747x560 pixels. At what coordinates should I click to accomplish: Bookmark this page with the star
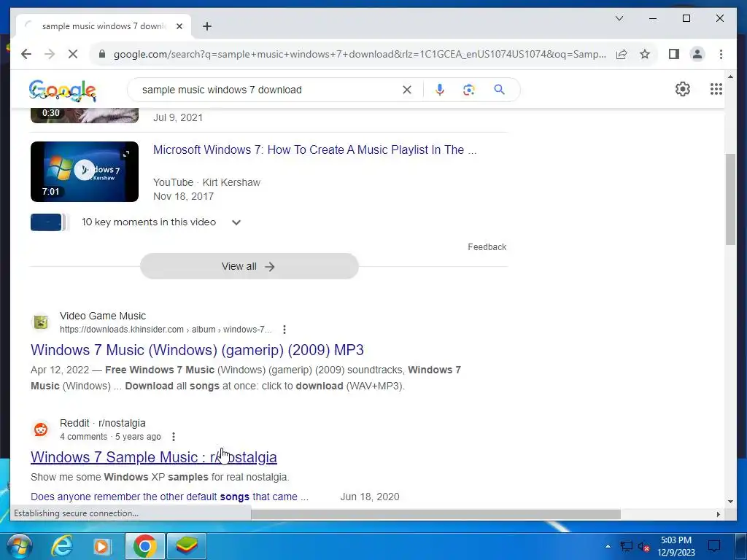[645, 54]
